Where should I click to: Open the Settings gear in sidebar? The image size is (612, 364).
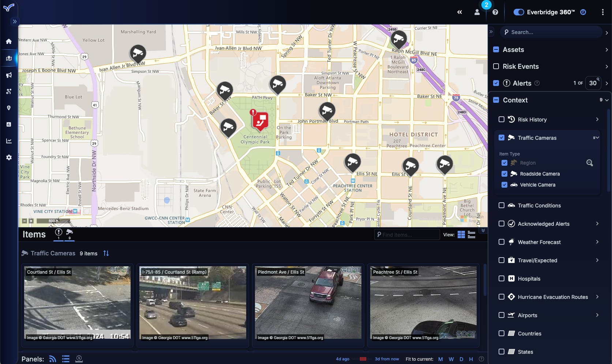9,157
